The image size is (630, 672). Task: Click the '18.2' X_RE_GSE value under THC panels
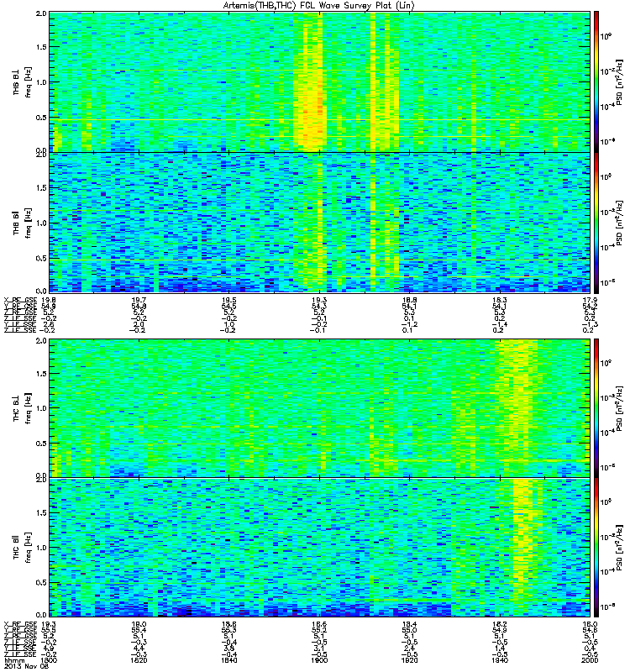click(x=500, y=624)
